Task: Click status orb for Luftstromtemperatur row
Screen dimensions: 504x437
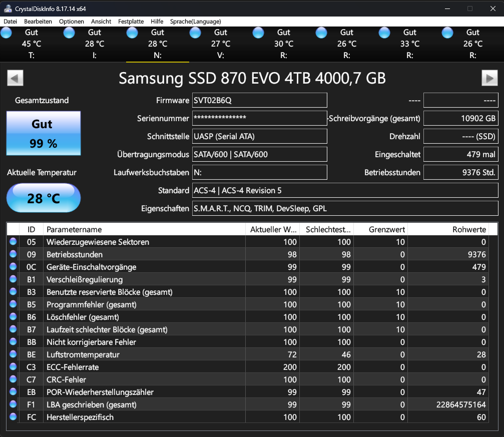Action: (13, 354)
